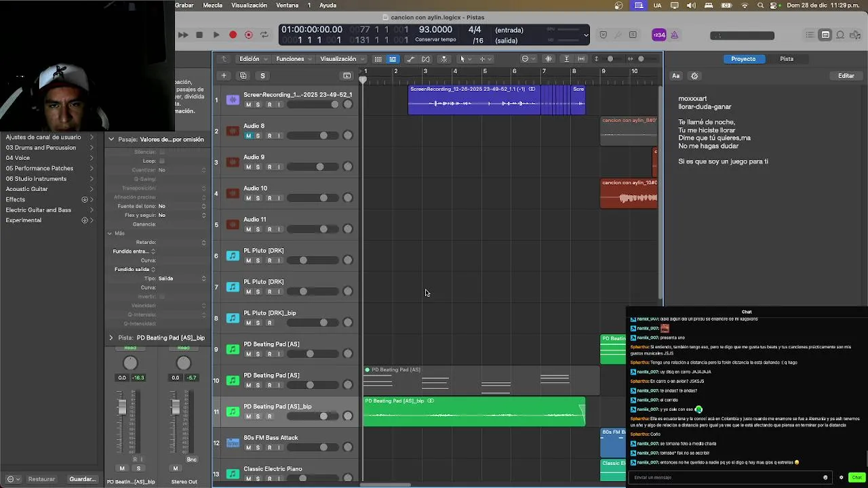Screen dimensions: 868x488
Task: Open the LCD display mode dropdown arrow
Action: pyautogui.click(x=586, y=35)
